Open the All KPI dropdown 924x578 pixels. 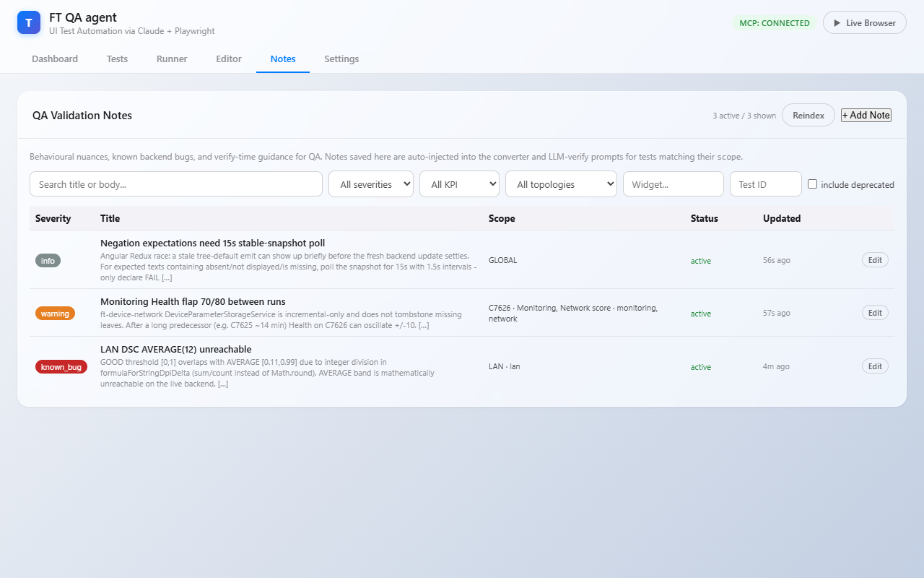pyautogui.click(x=459, y=184)
